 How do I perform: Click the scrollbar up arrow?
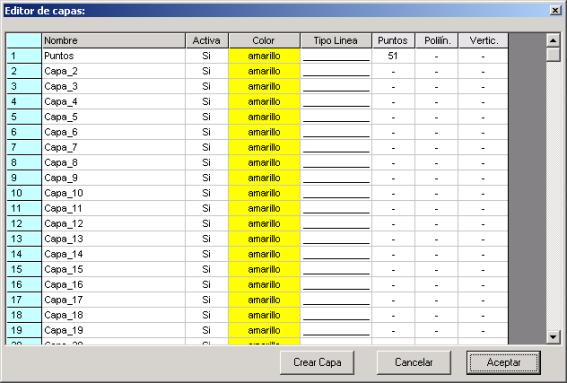click(553, 40)
